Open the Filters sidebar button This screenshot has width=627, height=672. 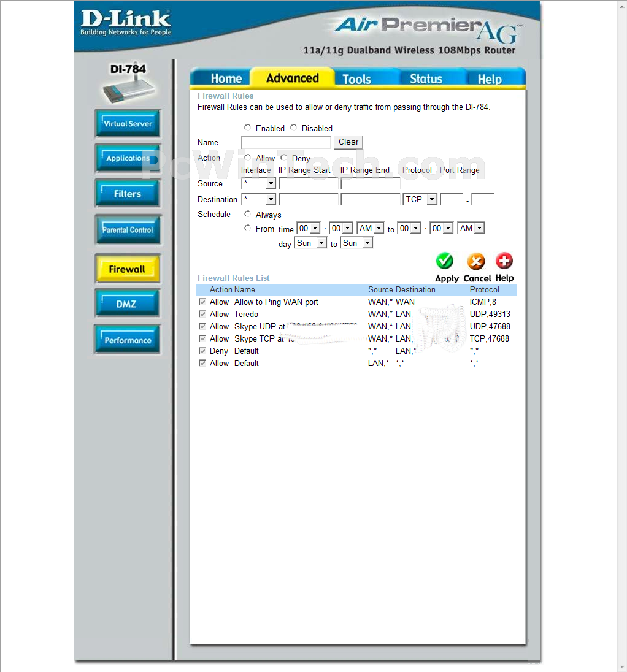[x=128, y=194]
